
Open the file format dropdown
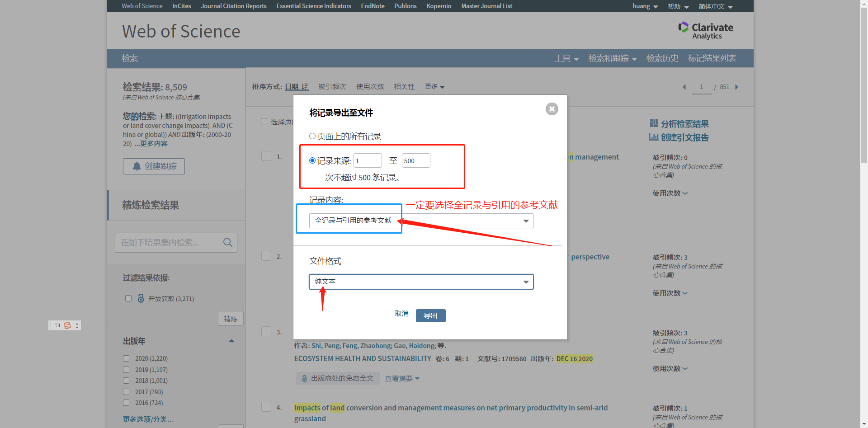[421, 282]
